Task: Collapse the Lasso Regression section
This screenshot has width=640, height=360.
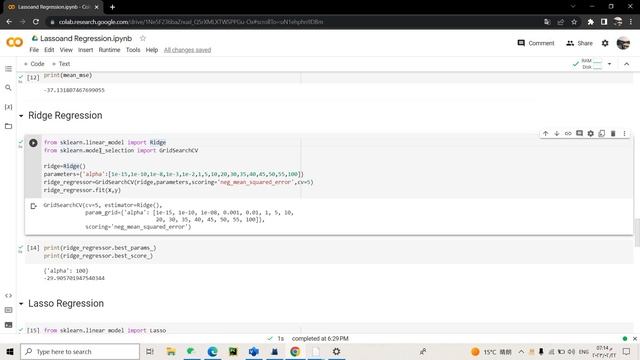Action: point(21,304)
